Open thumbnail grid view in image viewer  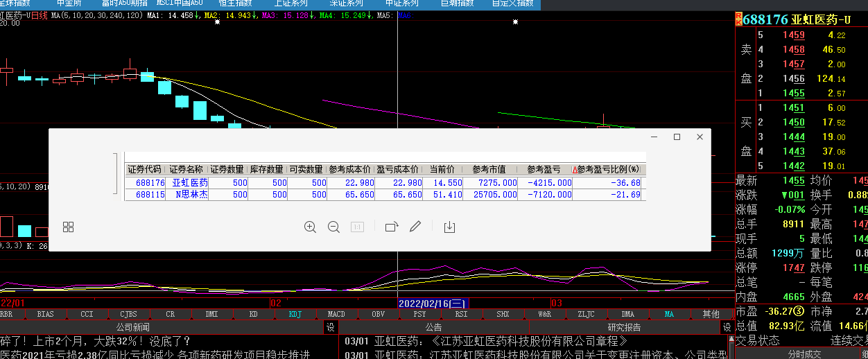[68, 227]
